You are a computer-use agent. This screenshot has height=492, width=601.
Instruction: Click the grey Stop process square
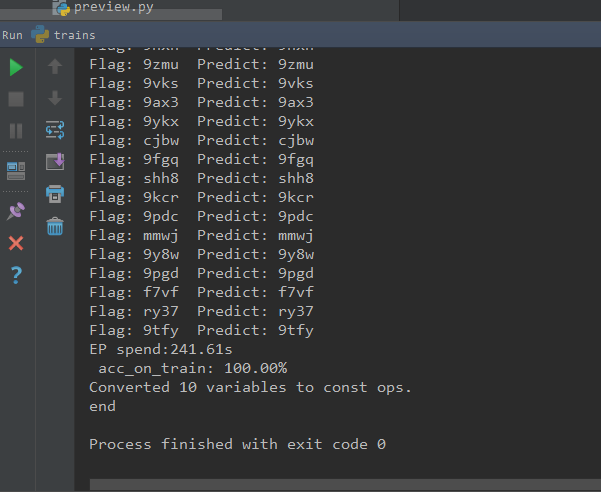coord(16,99)
